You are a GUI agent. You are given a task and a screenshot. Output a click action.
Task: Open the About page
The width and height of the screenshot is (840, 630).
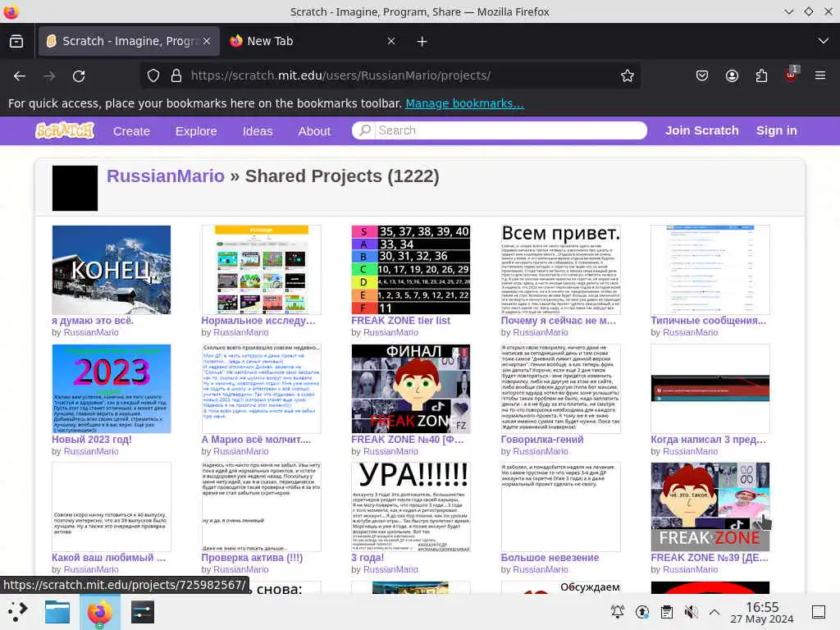pos(314,131)
